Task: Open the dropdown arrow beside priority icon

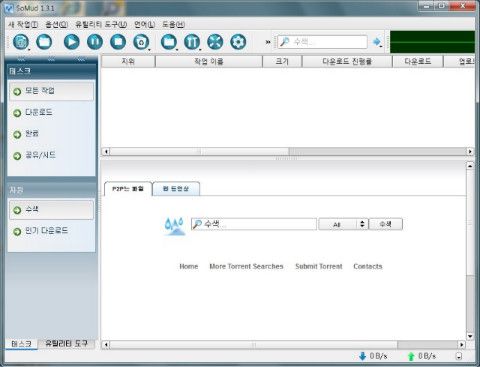Action: point(200,50)
